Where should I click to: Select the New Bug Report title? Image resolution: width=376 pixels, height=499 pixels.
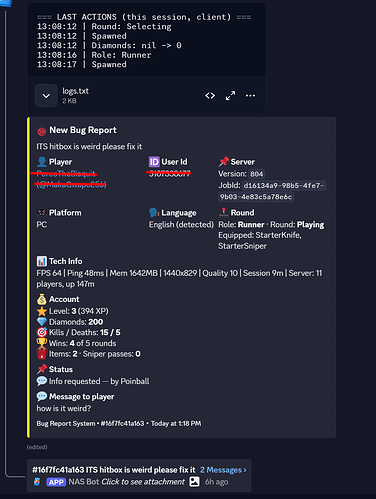pos(83,130)
